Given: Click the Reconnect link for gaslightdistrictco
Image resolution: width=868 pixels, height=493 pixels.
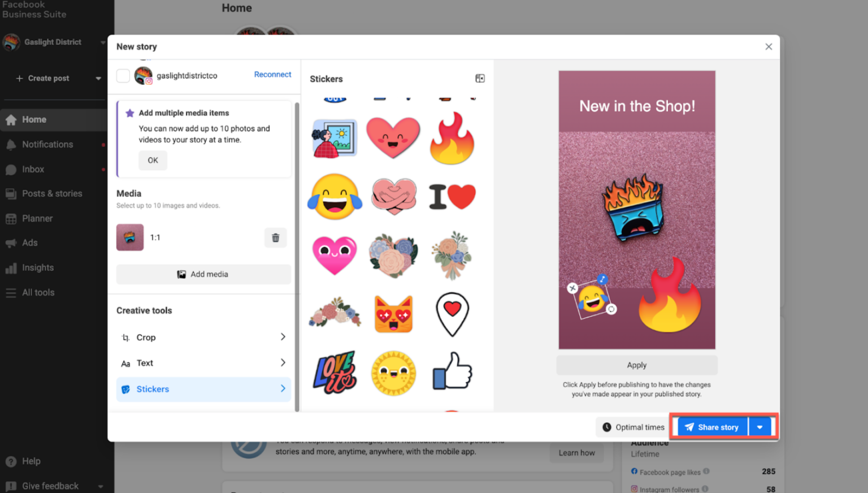Looking at the screenshot, I should click(273, 74).
